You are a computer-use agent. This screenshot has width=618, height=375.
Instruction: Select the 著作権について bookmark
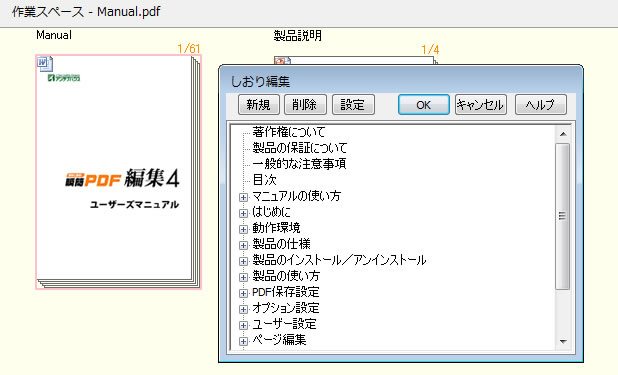pyautogui.click(x=289, y=132)
